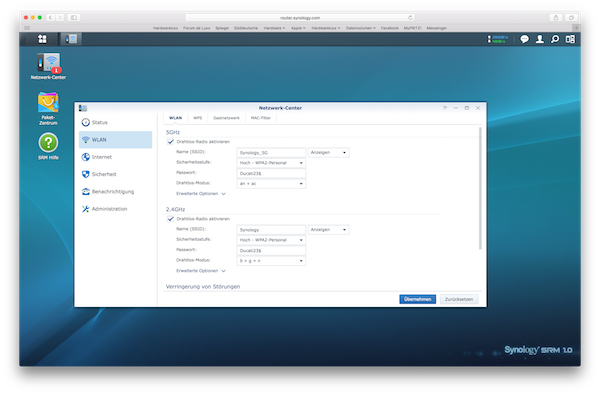Click the 5GHz Passwort field
Viewport: 600px width, 394px height.
tap(271, 173)
